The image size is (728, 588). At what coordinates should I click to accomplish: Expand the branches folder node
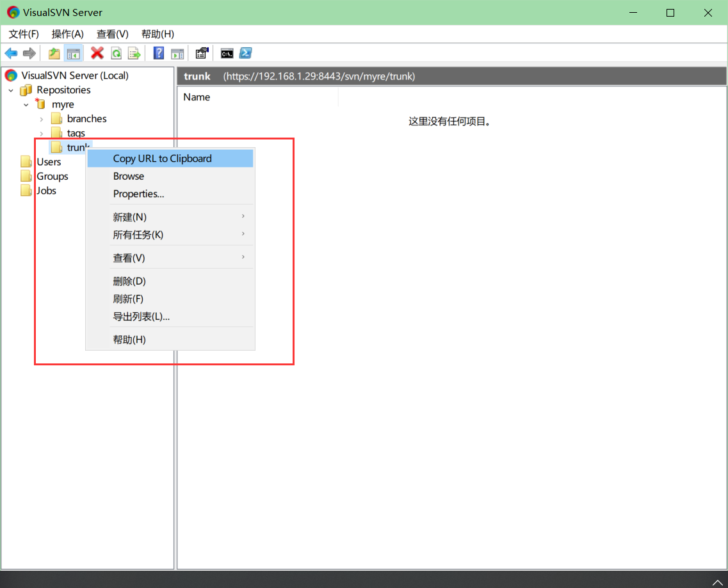click(x=42, y=119)
